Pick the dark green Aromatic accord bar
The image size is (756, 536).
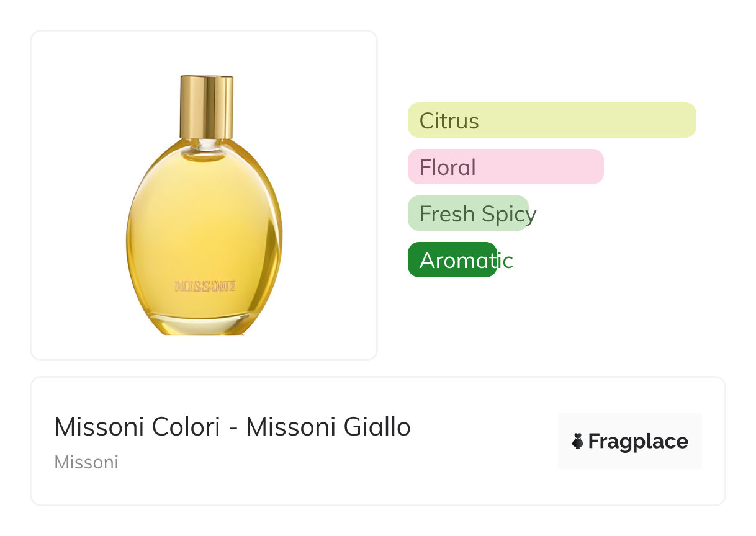(x=452, y=260)
